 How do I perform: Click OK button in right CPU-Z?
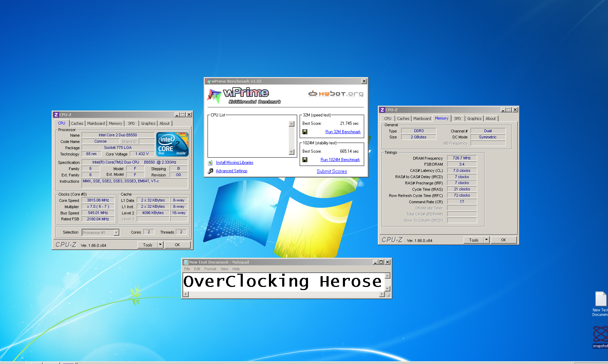coord(503,240)
